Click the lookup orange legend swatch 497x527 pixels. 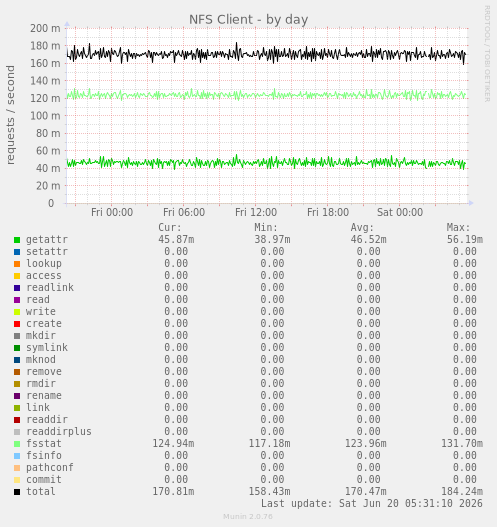tap(17, 264)
